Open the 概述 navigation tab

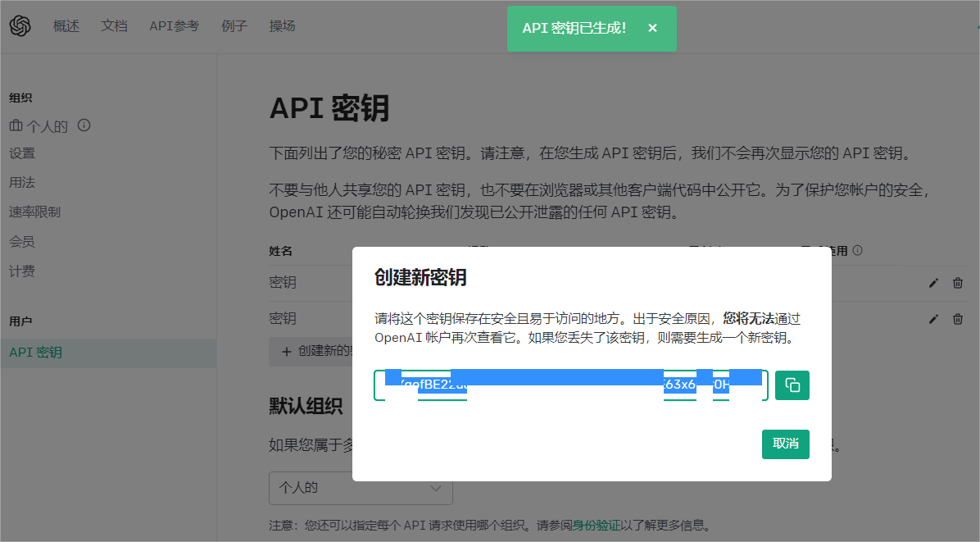tap(66, 26)
